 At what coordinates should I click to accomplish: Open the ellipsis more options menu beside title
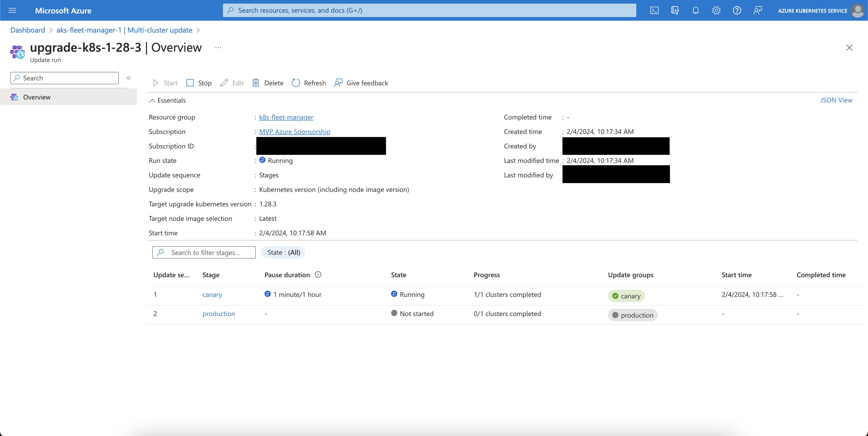pyautogui.click(x=218, y=48)
